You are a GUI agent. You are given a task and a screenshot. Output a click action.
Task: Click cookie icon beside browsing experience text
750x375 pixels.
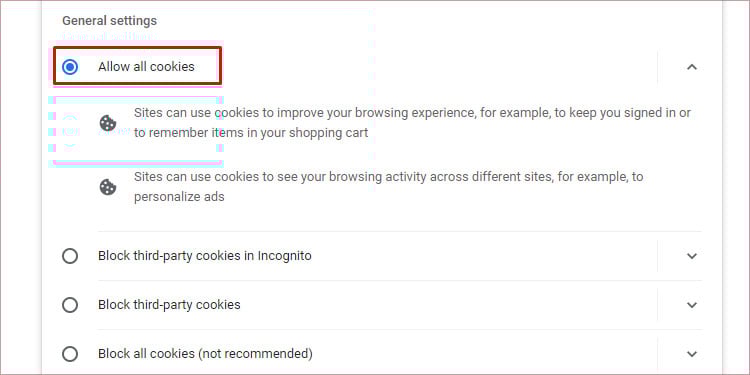[108, 123]
